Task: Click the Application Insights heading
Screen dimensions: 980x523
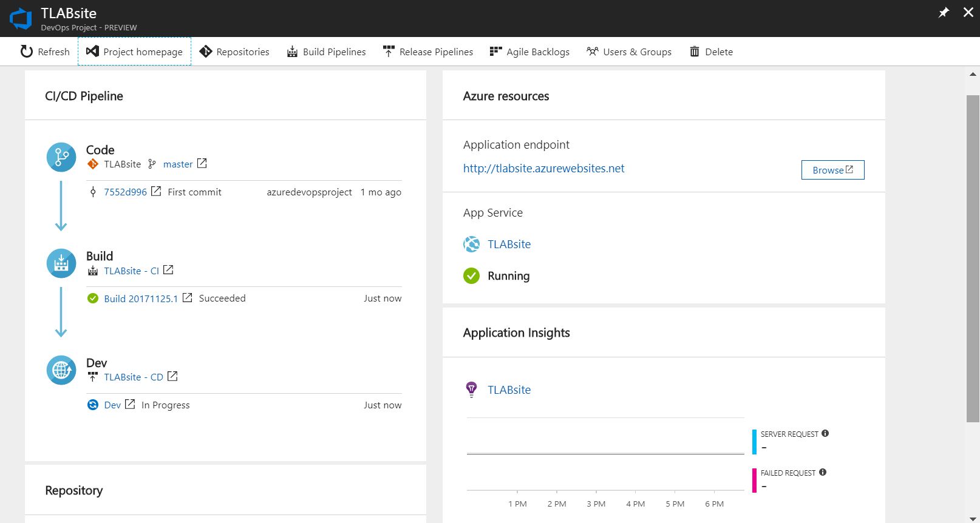Action: [x=516, y=332]
